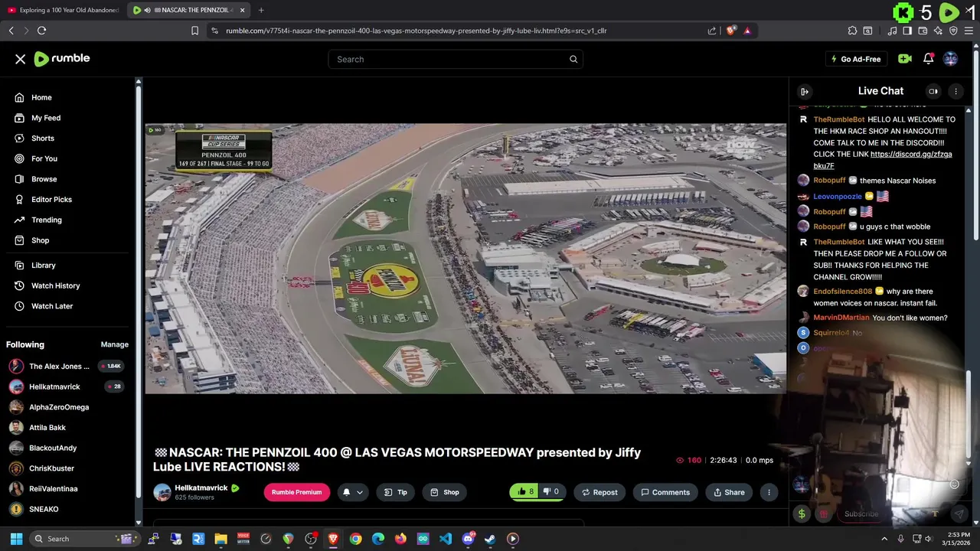Screen dimensions: 980x551
Task: Click the Repost button
Action: [599, 492]
